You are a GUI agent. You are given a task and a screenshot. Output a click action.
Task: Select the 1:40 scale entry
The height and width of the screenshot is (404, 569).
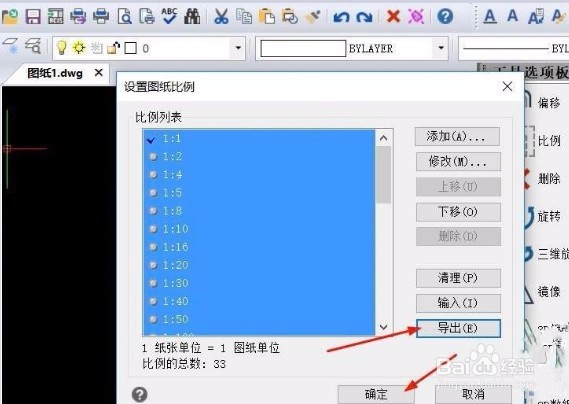tap(259, 301)
